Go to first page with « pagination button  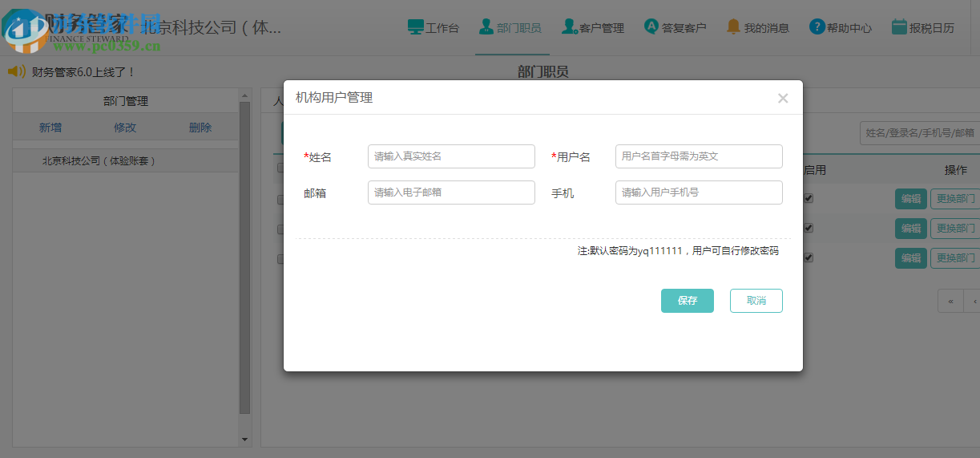(x=950, y=301)
